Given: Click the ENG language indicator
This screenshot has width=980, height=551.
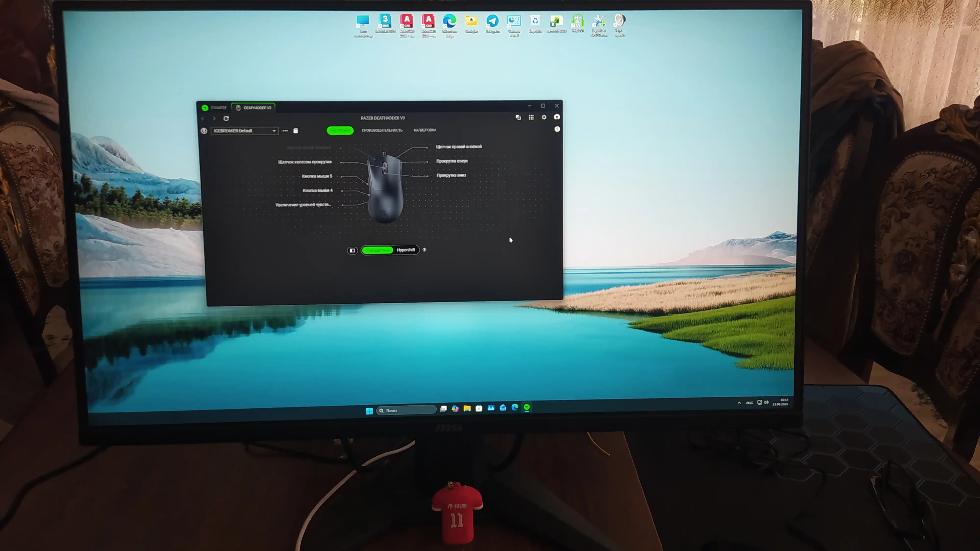Looking at the screenshot, I should point(749,403).
